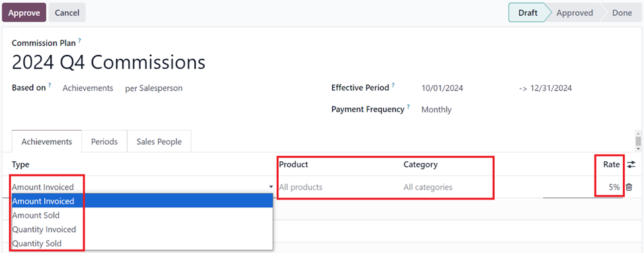Open the Sales People tab
The width and height of the screenshot is (644, 253).
pyautogui.click(x=159, y=142)
